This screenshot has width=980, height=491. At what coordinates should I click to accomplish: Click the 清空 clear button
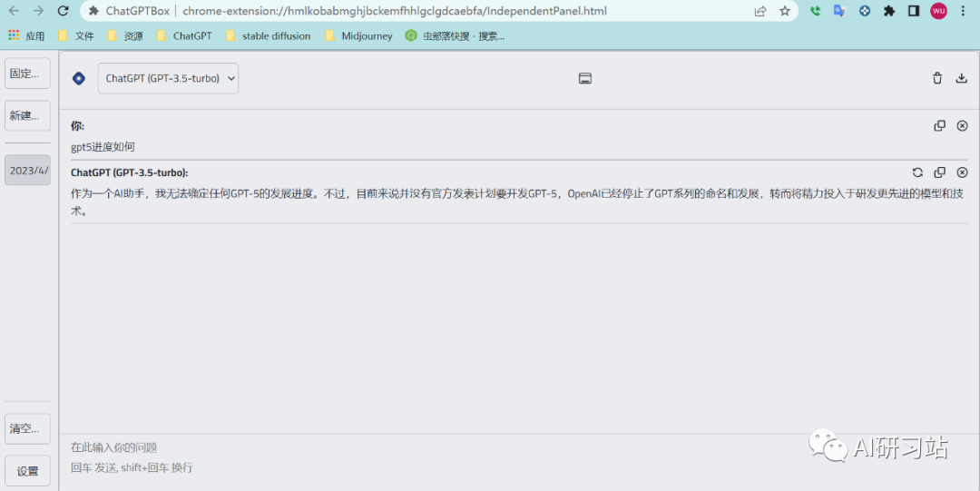(x=27, y=429)
